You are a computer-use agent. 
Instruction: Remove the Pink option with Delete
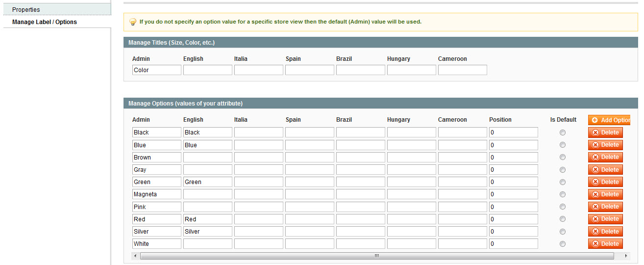(x=605, y=207)
